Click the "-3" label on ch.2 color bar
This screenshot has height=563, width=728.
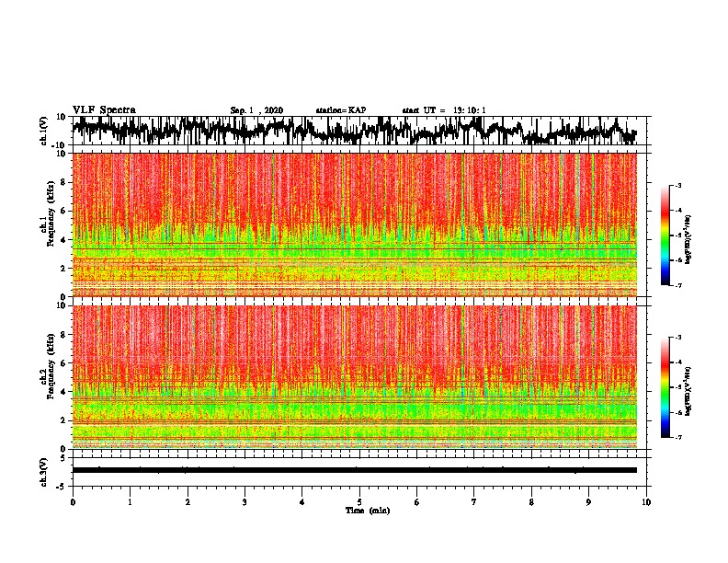677,338
